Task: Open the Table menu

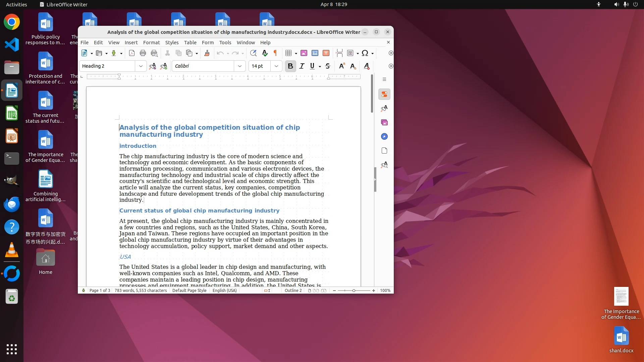Action: pyautogui.click(x=190, y=43)
